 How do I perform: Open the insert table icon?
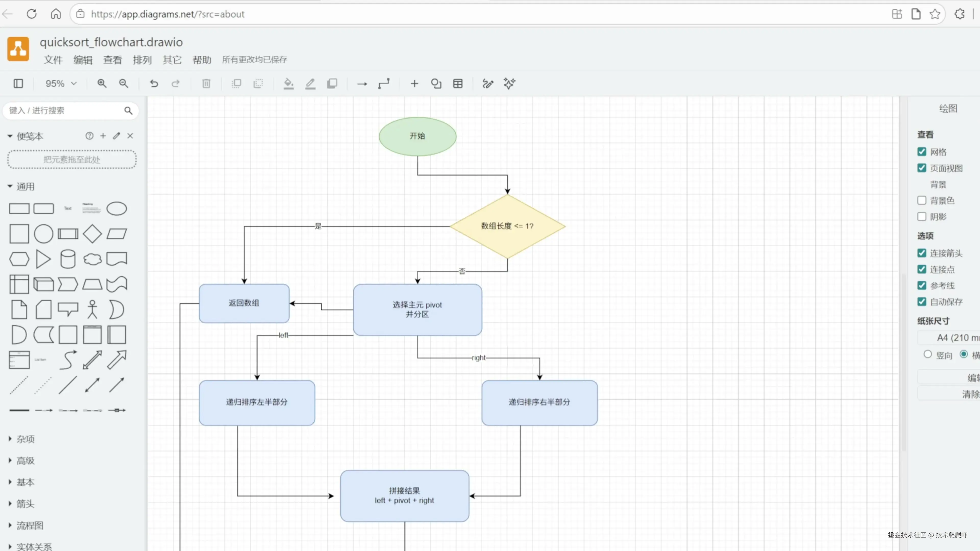[458, 83]
